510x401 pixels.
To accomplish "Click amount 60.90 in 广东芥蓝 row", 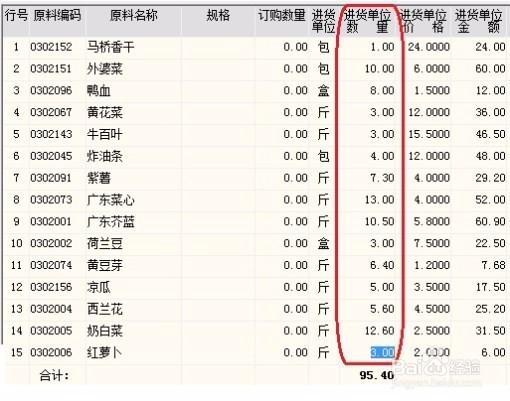I will [x=490, y=222].
